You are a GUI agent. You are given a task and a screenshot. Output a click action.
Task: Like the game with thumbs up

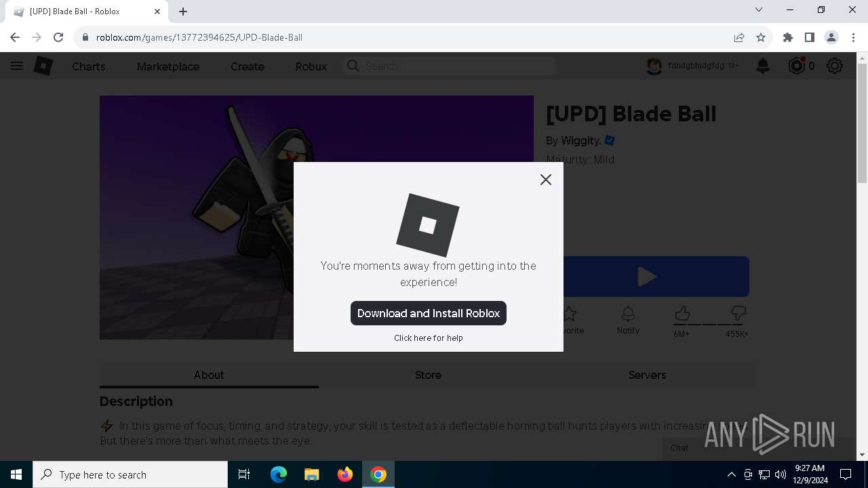tap(682, 314)
